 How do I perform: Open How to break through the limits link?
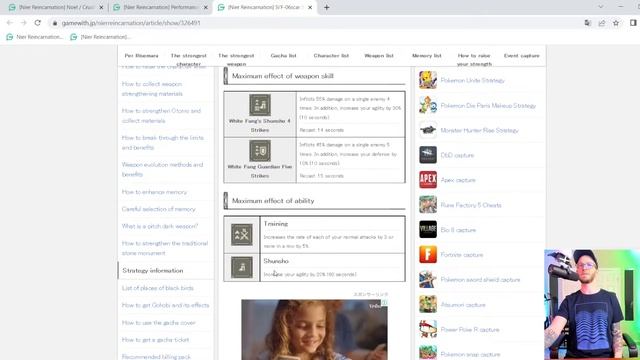coord(162,142)
